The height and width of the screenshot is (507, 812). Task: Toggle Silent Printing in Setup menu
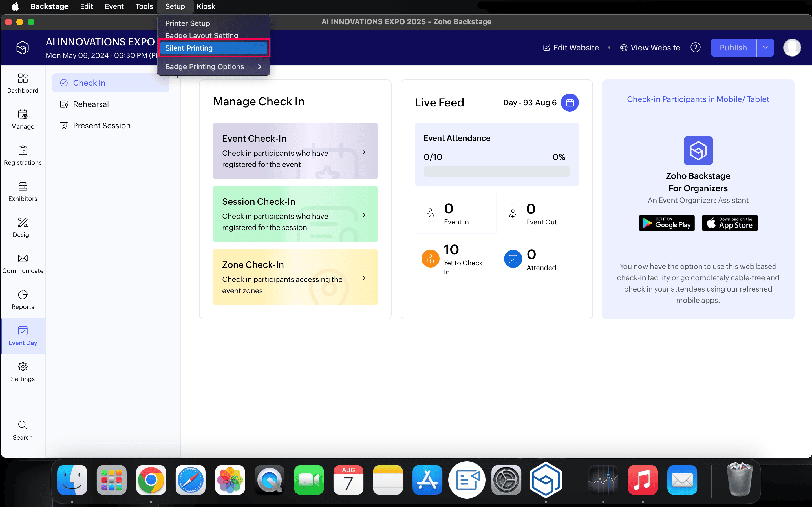(213, 48)
